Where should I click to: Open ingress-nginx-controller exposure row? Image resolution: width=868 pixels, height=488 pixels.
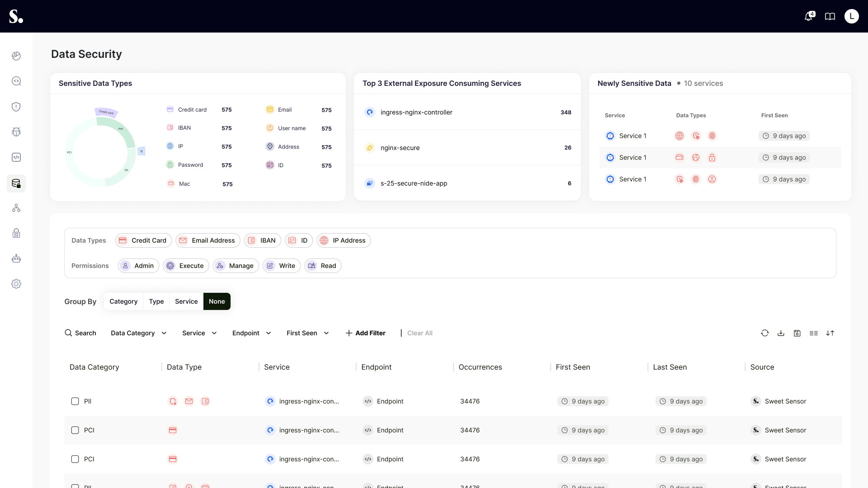(x=467, y=112)
